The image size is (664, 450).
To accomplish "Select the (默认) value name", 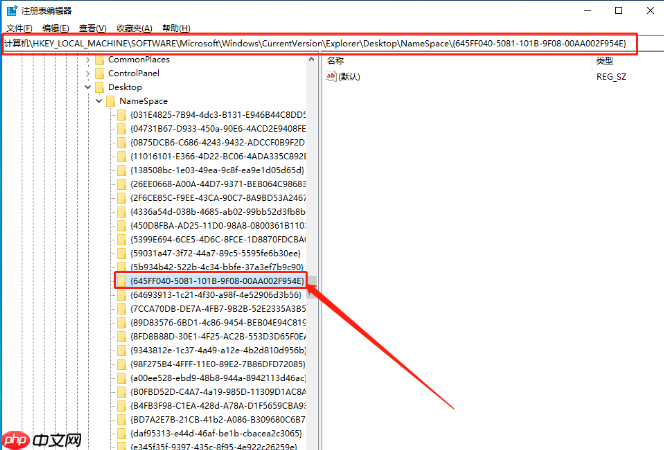I will (349, 77).
